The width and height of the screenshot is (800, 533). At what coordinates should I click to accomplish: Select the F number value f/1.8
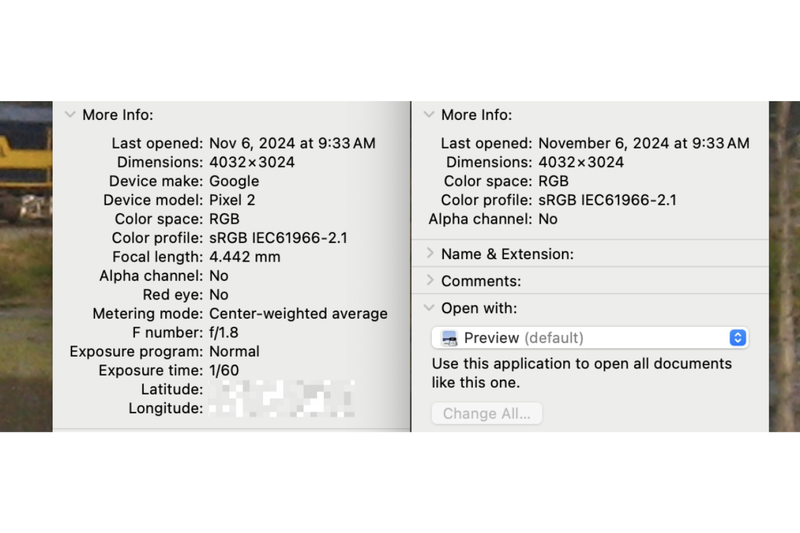[224, 332]
